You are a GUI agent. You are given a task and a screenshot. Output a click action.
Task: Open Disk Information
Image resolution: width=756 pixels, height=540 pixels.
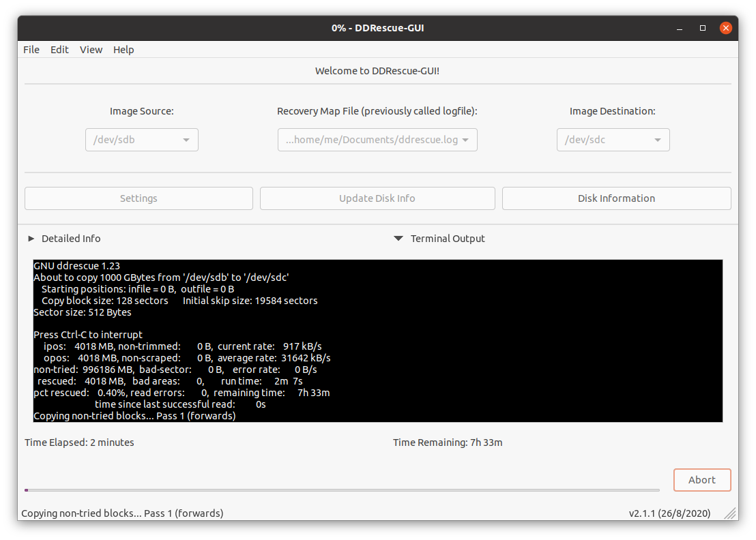pos(617,198)
